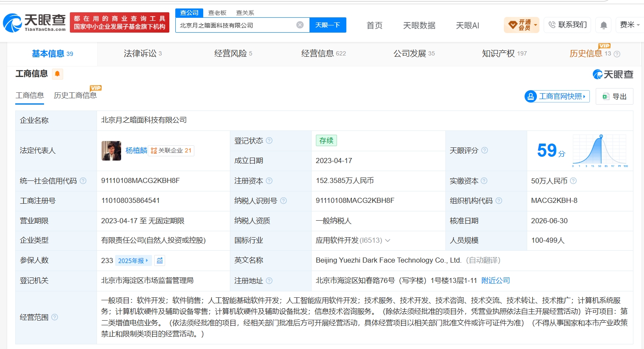Open help icon beside 纳税人识别号
Image resolution: width=644 pixels, height=349 pixels.
click(x=284, y=201)
